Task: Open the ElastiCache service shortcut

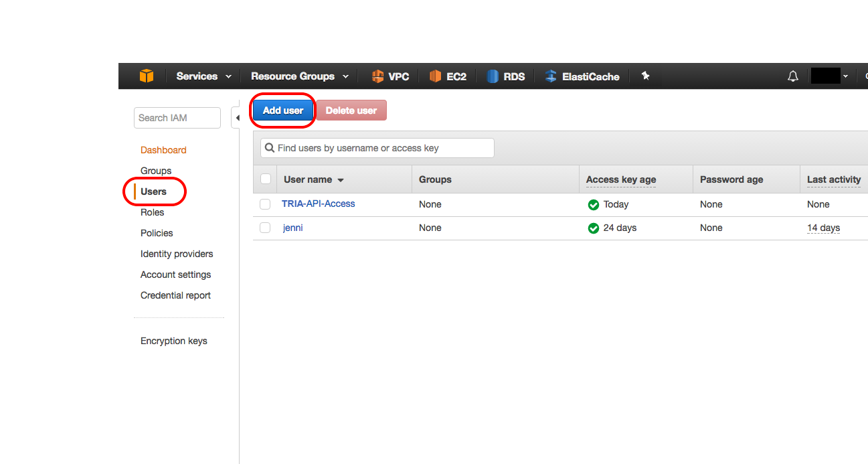Action: click(582, 76)
